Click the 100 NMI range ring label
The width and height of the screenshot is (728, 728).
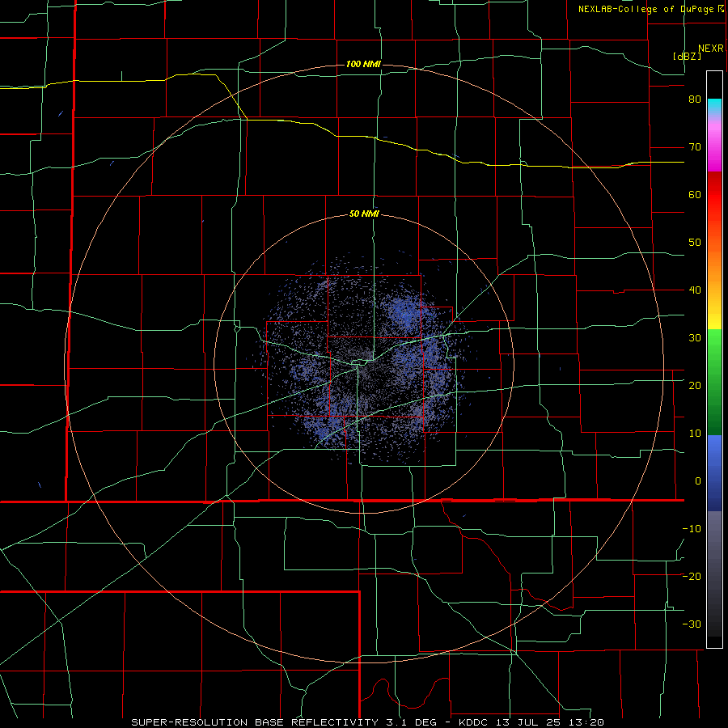tap(363, 64)
